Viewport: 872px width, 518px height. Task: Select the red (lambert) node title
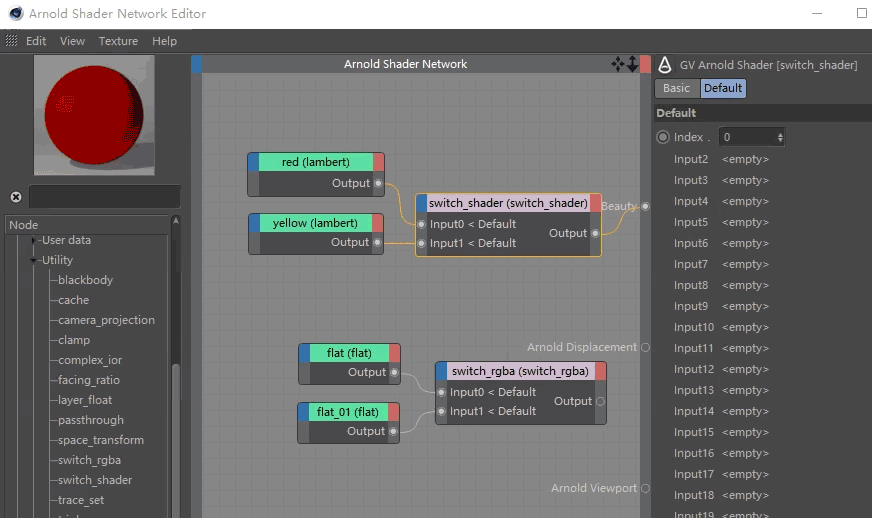pos(315,162)
